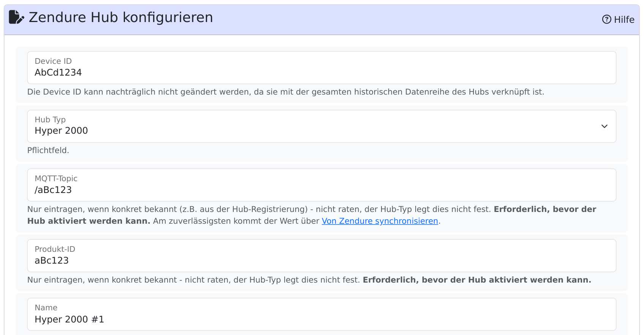Viewport: 644px width, 335px height.
Task: Click bold hint 'Erforderlich, bevor der Hub aktiviert werden kann.' under Produkt-ID
Action: pos(477,280)
